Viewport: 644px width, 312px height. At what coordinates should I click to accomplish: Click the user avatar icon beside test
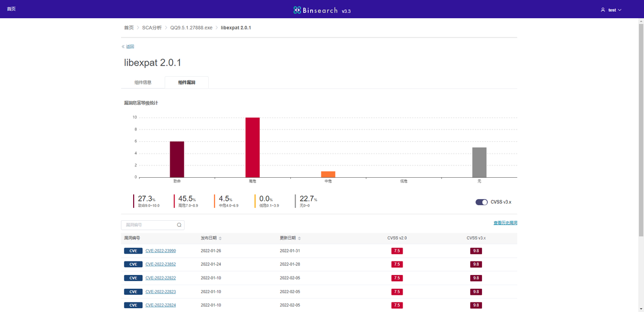603,10
